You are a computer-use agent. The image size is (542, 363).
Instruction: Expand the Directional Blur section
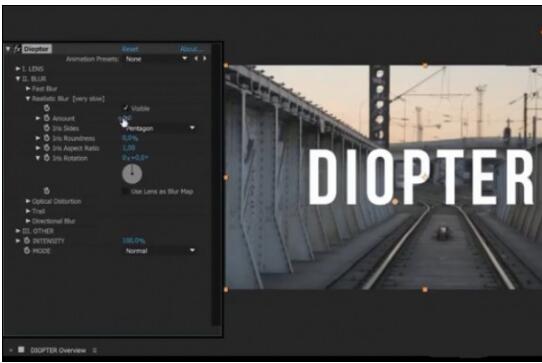point(28,221)
